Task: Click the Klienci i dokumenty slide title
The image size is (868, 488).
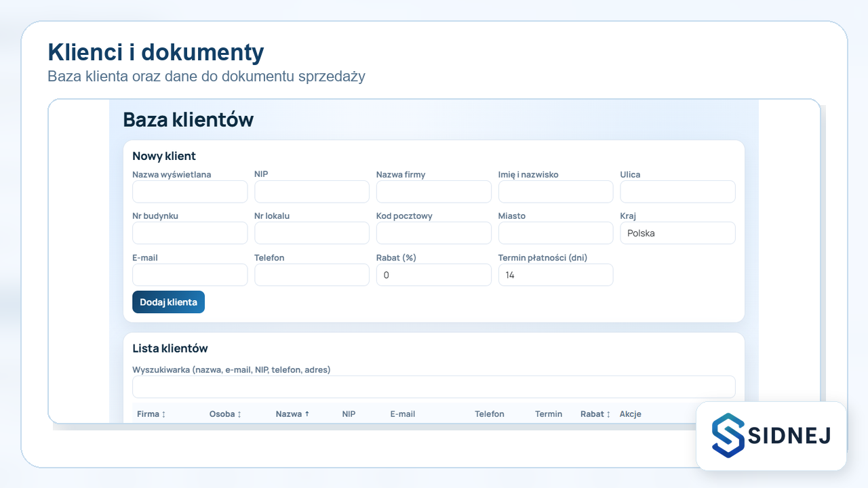Action: [156, 52]
